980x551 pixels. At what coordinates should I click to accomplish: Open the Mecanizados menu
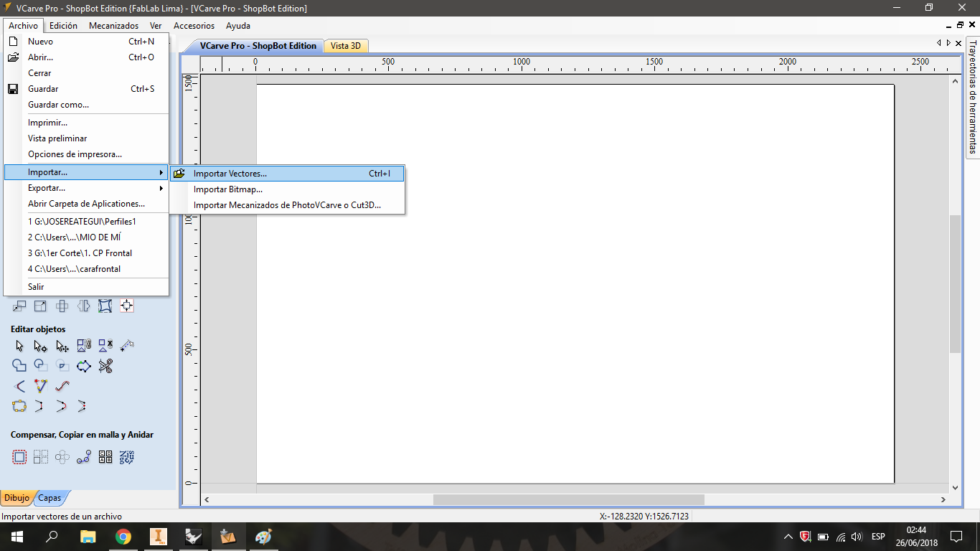(x=113, y=26)
